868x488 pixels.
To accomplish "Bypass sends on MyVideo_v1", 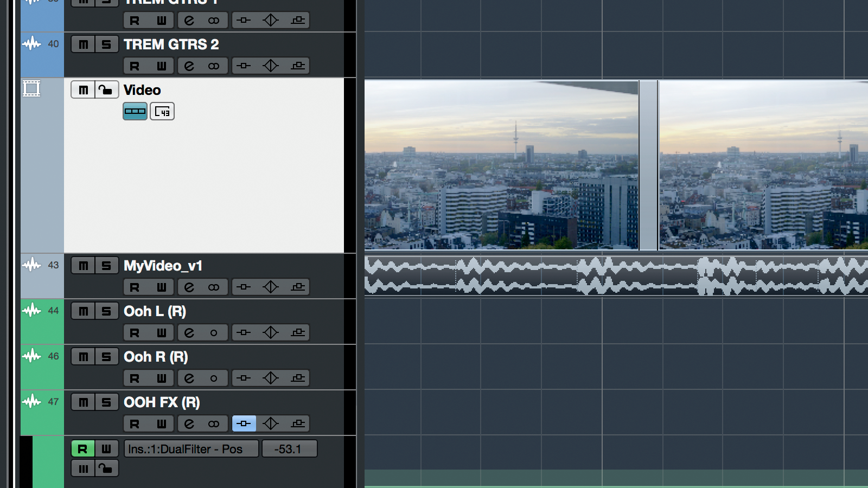I will click(x=298, y=287).
